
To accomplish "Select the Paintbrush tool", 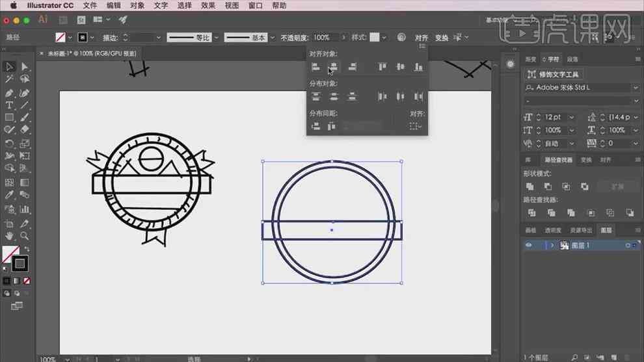I will [x=25, y=118].
